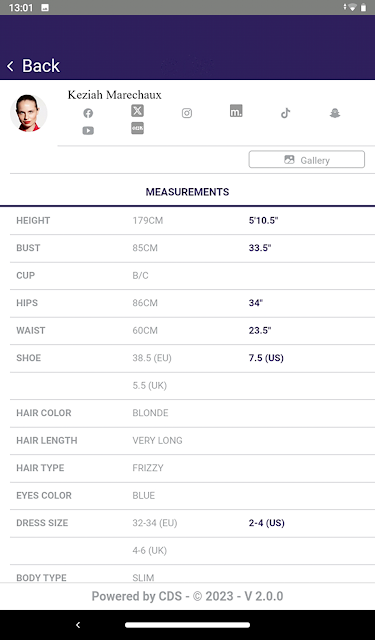Open the Instagram profile icon

click(x=187, y=113)
